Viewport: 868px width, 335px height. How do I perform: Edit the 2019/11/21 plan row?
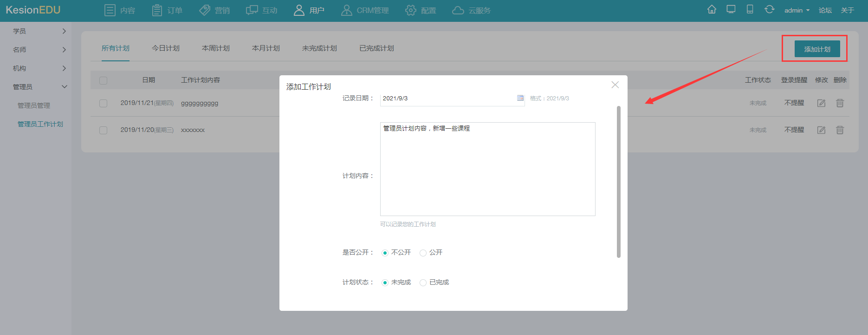click(821, 103)
